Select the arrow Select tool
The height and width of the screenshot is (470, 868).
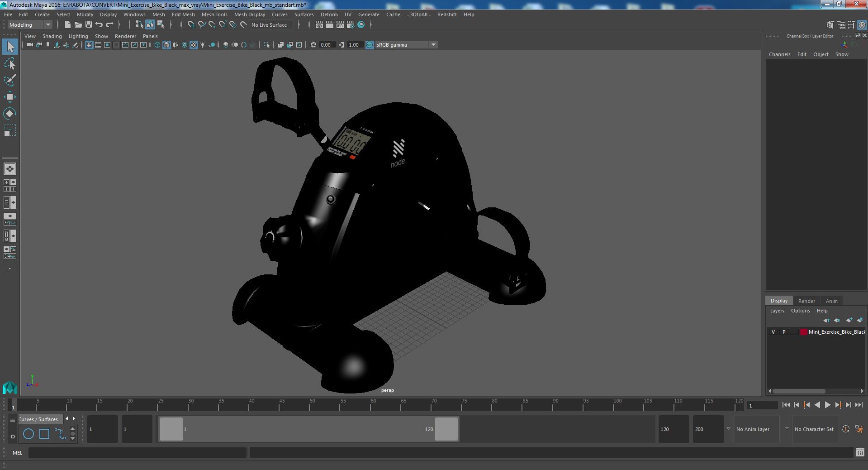tap(10, 47)
